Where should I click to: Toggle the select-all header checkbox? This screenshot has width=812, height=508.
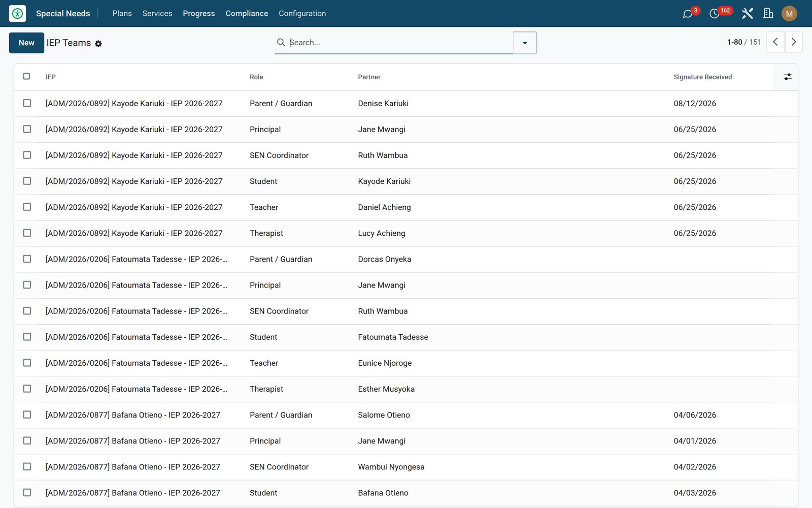[x=26, y=76]
